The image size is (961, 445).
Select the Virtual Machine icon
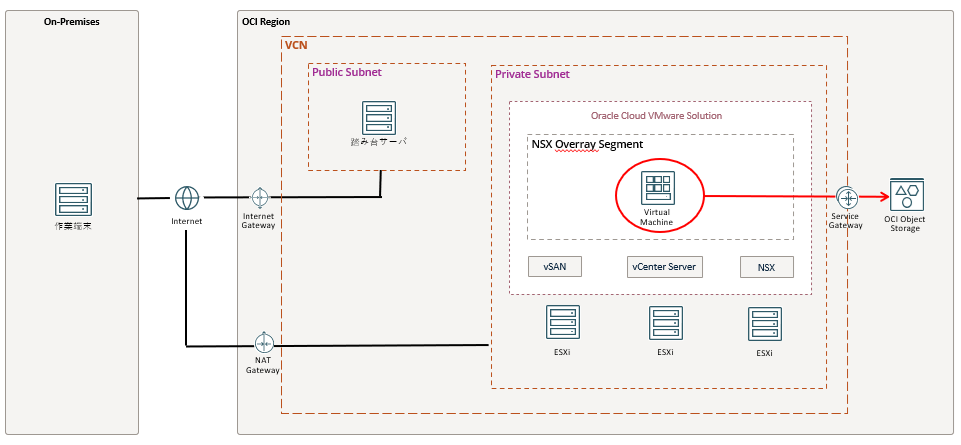point(657,190)
